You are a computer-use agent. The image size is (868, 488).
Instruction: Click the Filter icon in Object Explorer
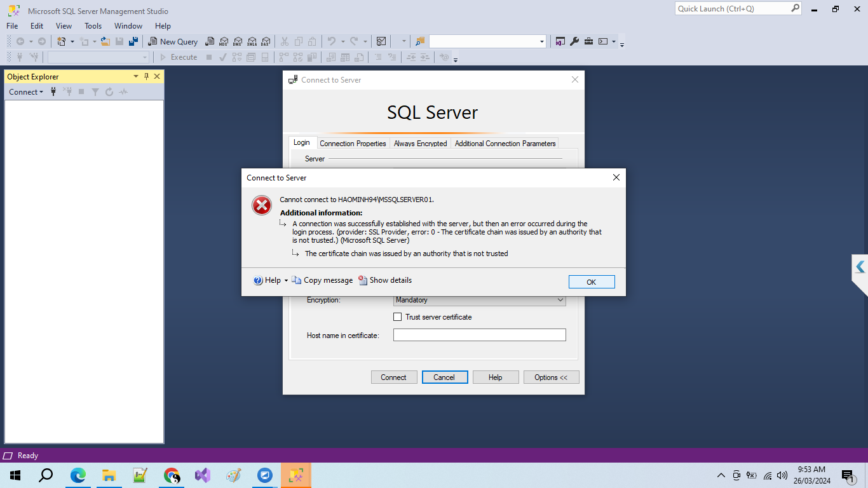[x=95, y=92]
